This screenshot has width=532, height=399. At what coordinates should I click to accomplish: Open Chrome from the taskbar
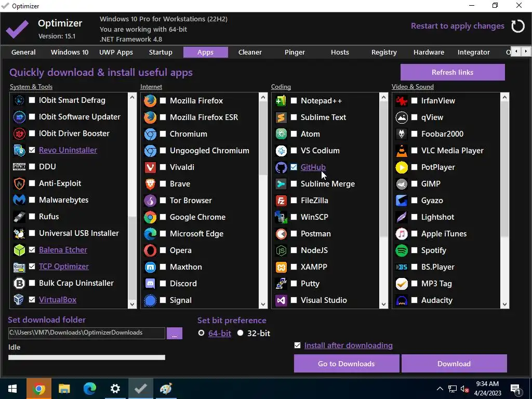coord(38,389)
